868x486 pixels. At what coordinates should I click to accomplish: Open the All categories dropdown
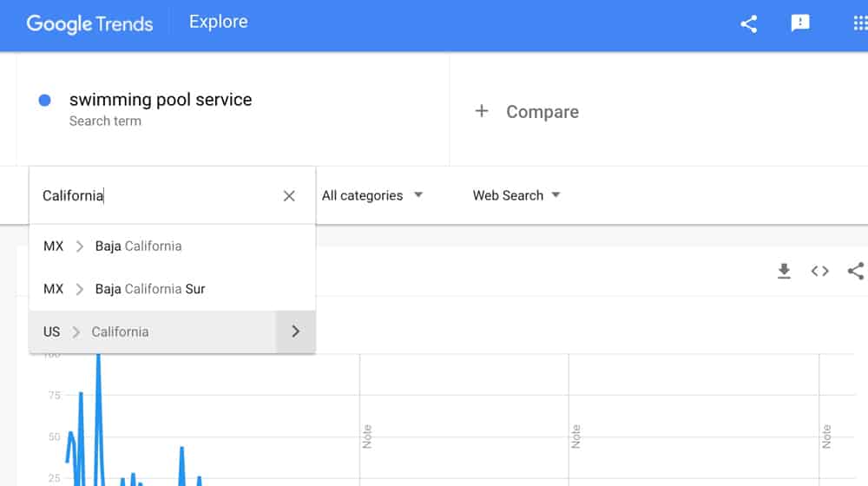pos(372,195)
